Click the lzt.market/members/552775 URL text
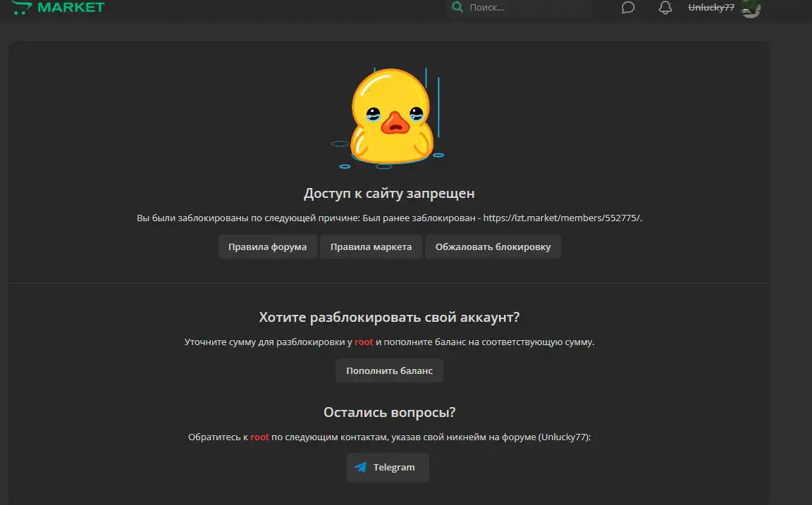 pos(562,218)
